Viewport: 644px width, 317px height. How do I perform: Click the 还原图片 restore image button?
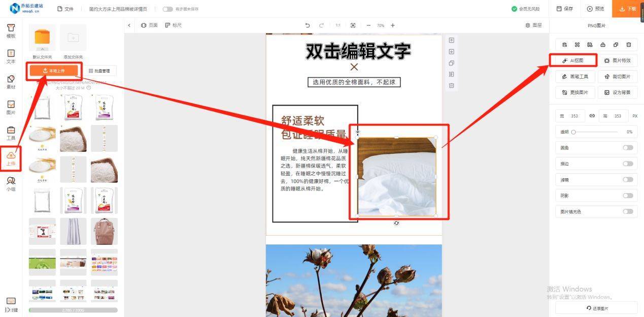(x=597, y=308)
